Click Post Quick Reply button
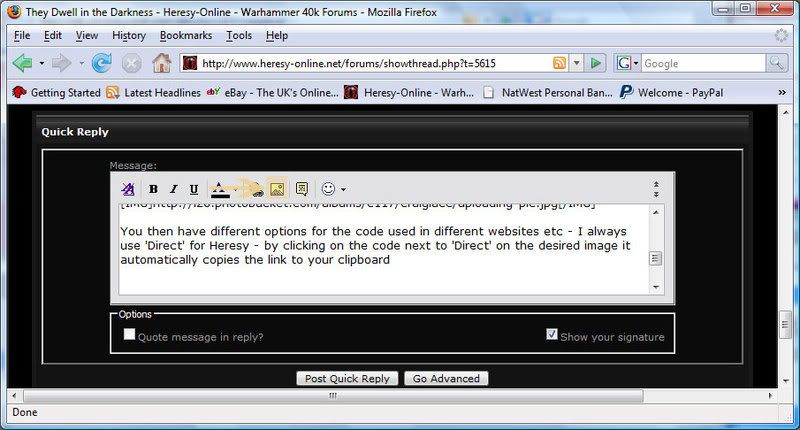The image size is (800, 430). (347, 378)
